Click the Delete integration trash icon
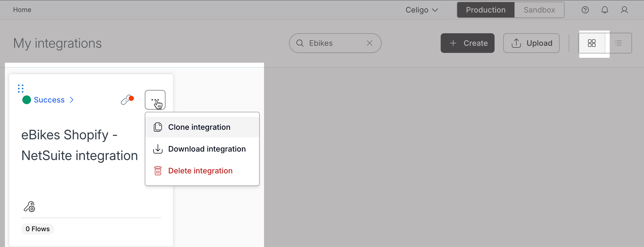The width and height of the screenshot is (644, 247). pyautogui.click(x=158, y=171)
